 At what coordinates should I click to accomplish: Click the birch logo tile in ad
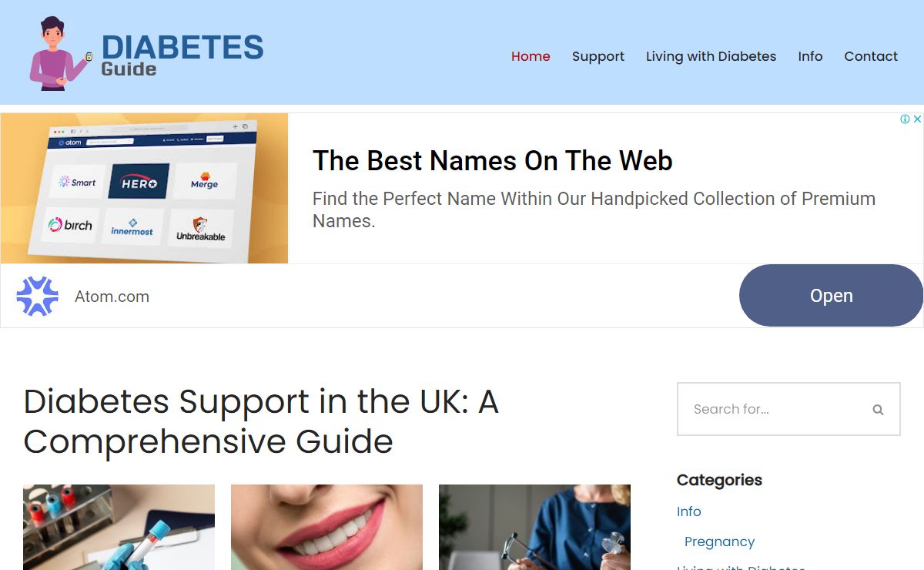70,225
